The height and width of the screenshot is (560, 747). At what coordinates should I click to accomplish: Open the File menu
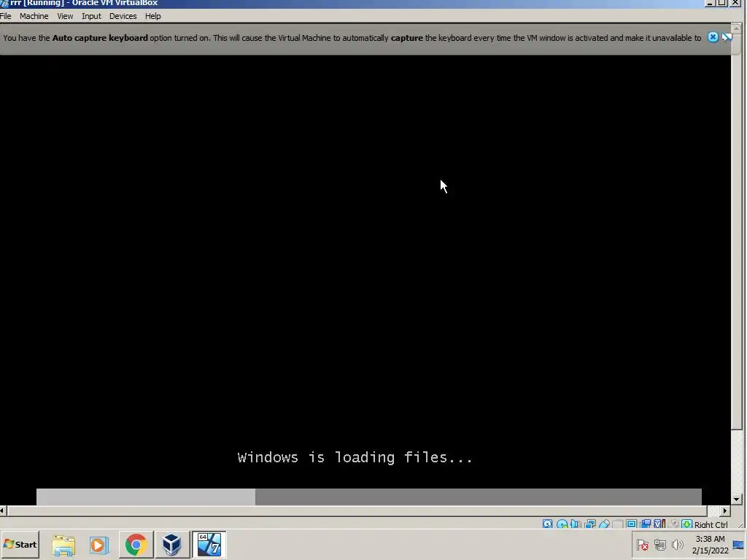pos(5,16)
